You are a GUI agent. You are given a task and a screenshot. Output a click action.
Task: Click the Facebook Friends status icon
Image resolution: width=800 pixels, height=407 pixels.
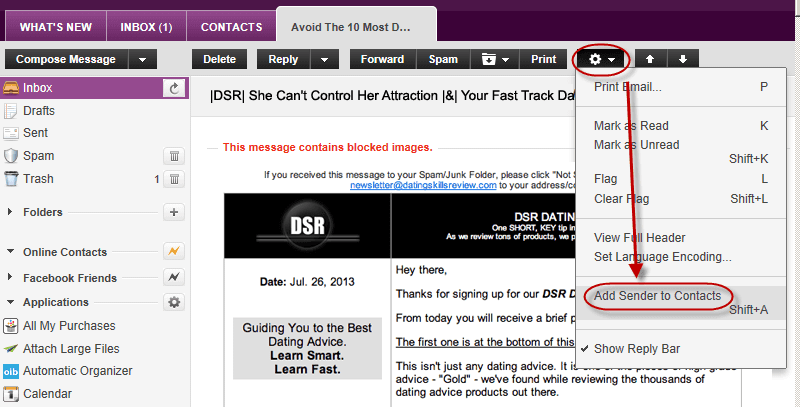point(174,277)
